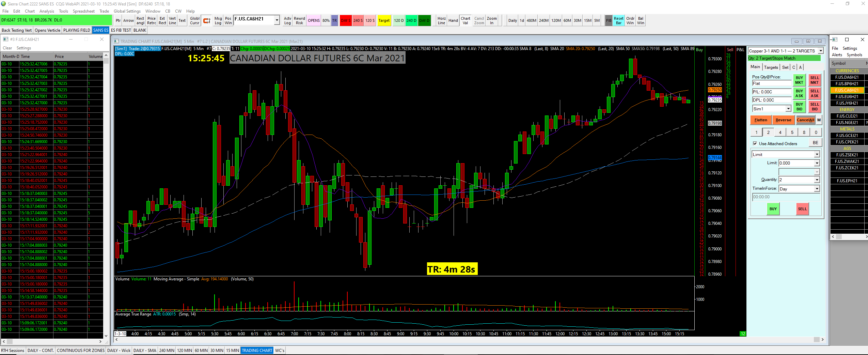This screenshot has height=355, width=868.
Task: Click the Flatten button
Action: 761,120
